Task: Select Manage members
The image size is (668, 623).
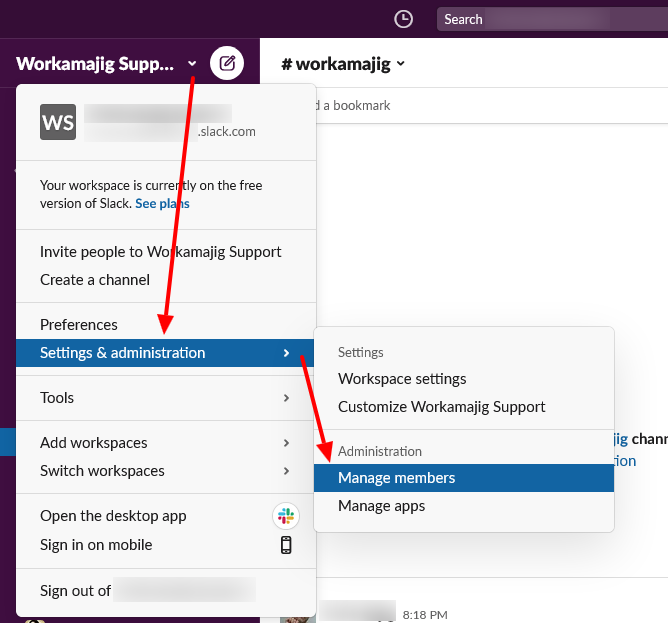Action: point(464,478)
